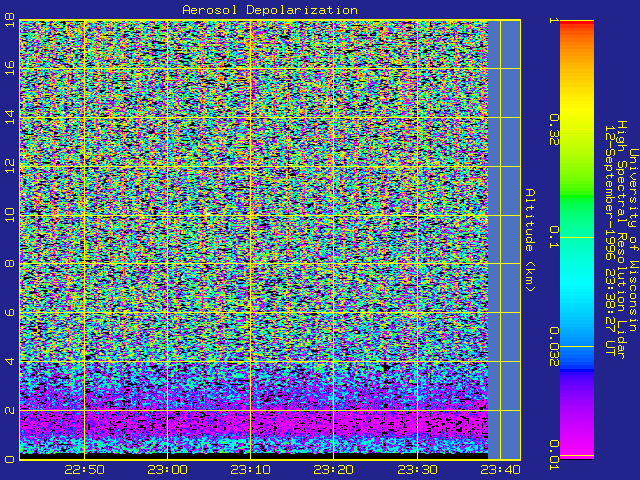This screenshot has height=480, width=640.
Task: Click the altitude axis label 12
Action: coord(9,166)
